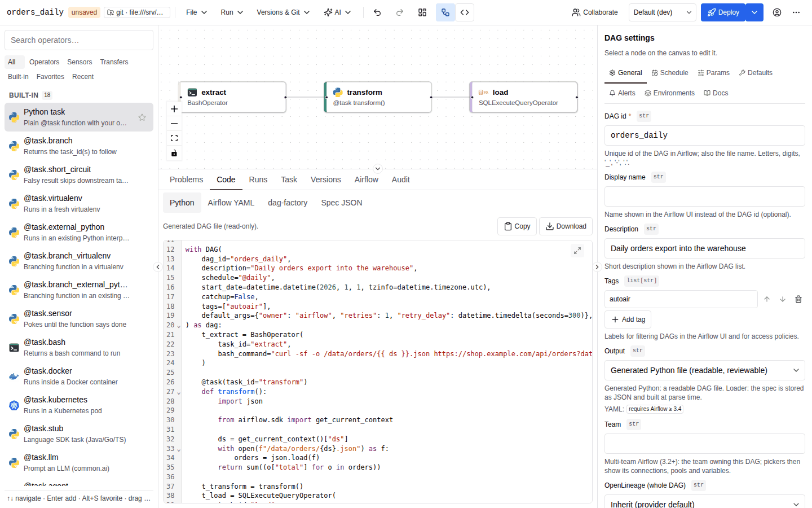The image size is (812, 508).
Task: Open the user account icon
Action: [777, 12]
